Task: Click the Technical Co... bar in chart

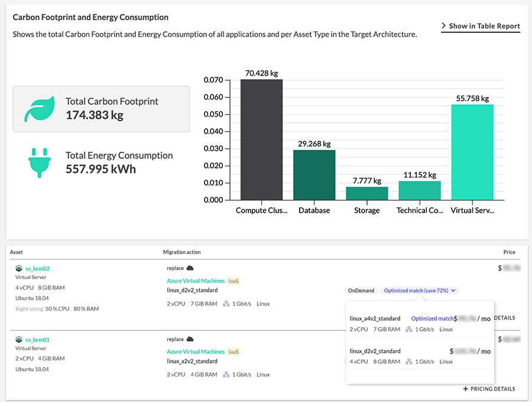Action: (420, 191)
